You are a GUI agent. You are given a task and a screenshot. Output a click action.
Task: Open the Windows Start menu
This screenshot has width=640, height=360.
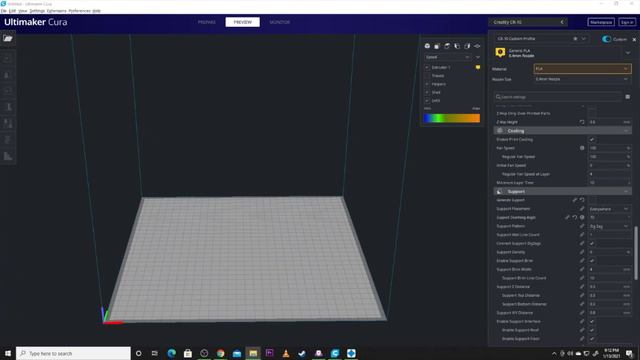8,353
